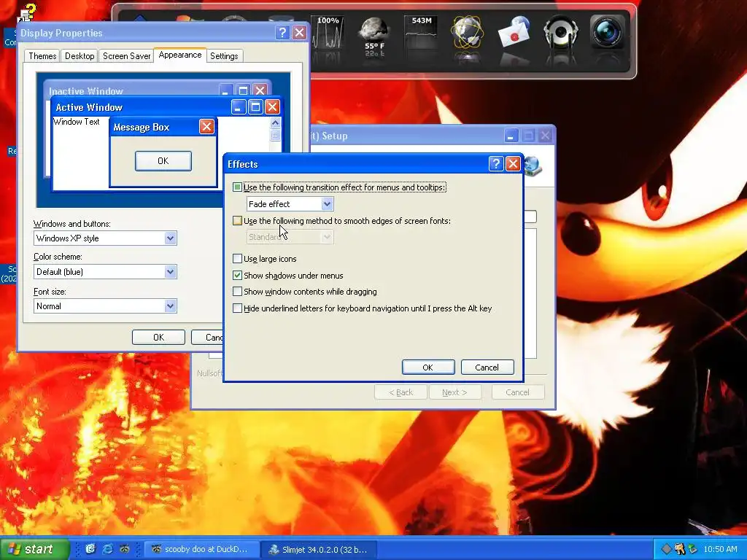The width and height of the screenshot is (747, 560).
Task: Select the Appearance tab
Action: point(180,55)
